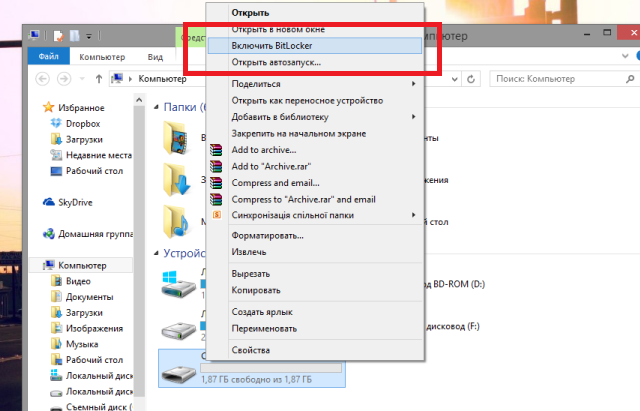Click the Back navigation arrow
The image size is (640, 411).
42,78
